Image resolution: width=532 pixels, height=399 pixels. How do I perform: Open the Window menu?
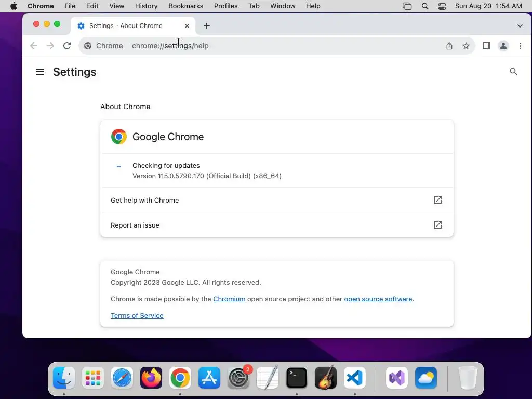[283, 6]
